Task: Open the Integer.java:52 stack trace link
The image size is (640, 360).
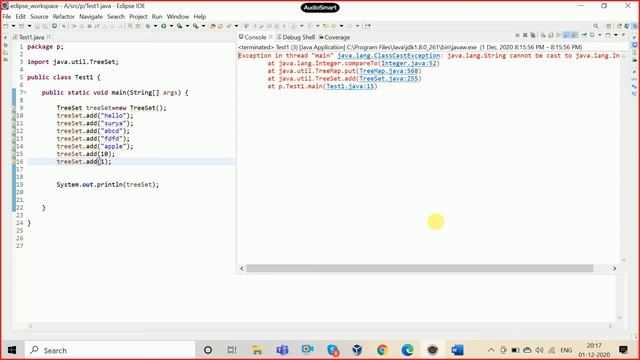Action: pyautogui.click(x=409, y=63)
